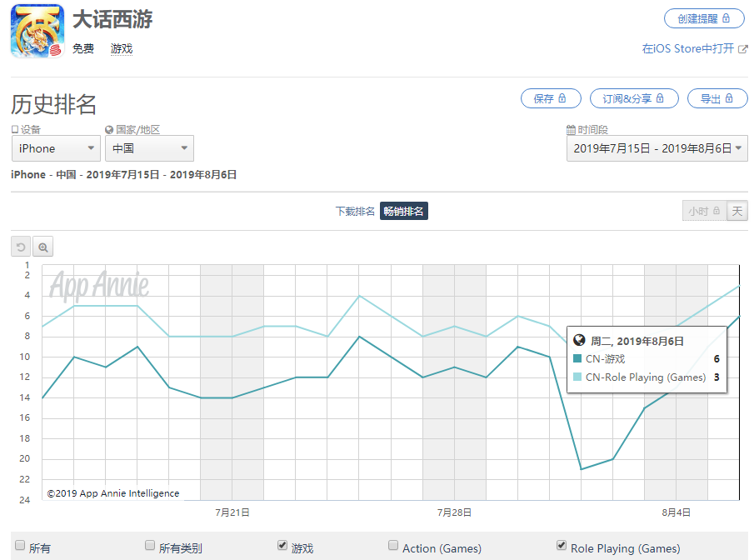This screenshot has width=754, height=560.
Task: Click the 大话西游 app icon
Action: [37, 32]
